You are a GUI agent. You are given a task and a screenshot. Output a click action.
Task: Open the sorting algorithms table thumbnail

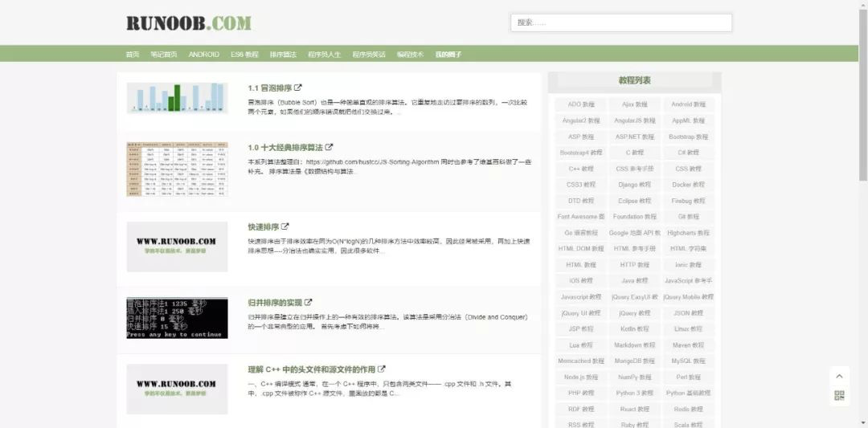point(177,169)
